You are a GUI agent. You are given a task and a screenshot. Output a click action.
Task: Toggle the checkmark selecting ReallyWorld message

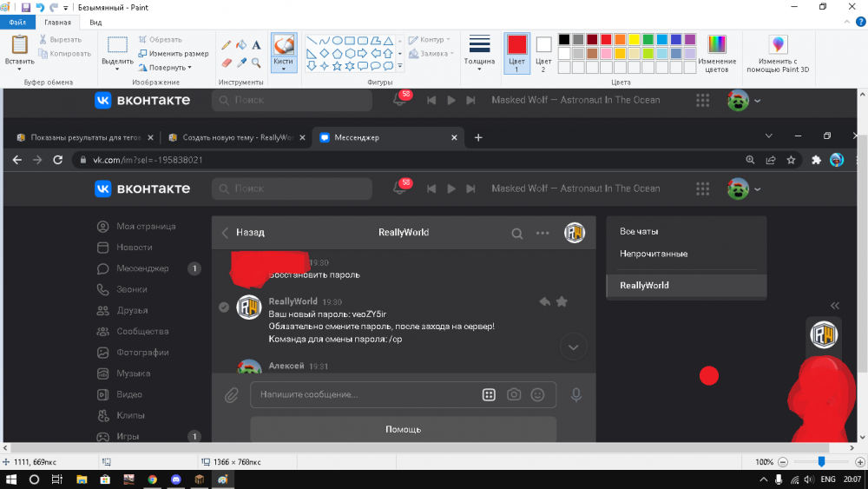pyautogui.click(x=224, y=307)
